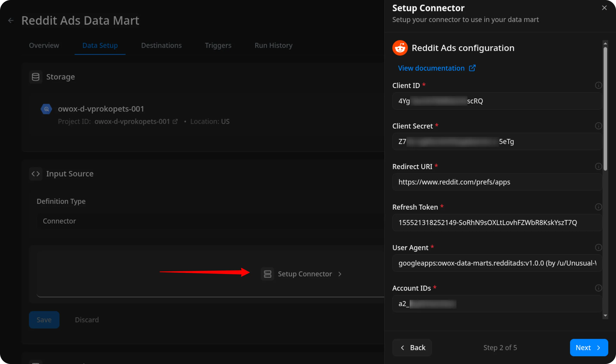
Task: Open the Run History tab
Action: coord(273,45)
